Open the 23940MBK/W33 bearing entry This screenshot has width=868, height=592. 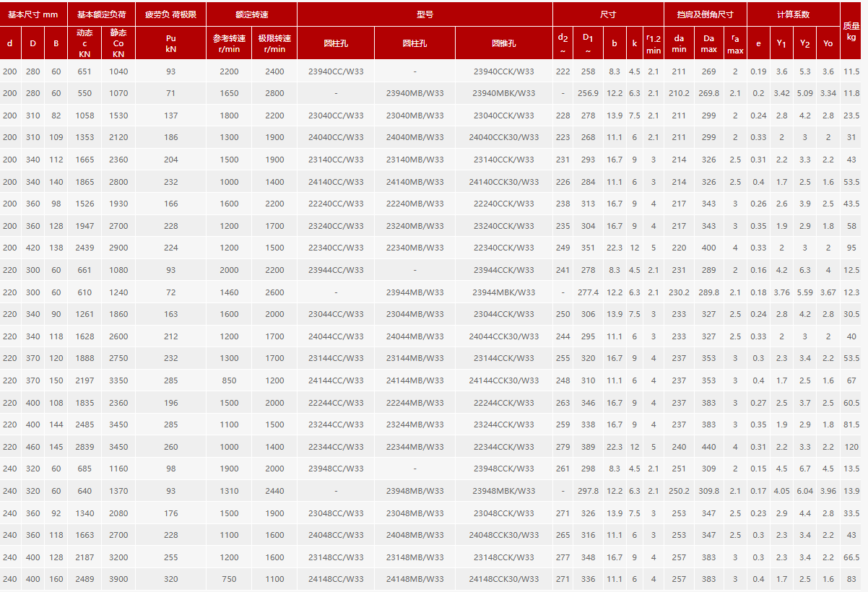(x=504, y=93)
